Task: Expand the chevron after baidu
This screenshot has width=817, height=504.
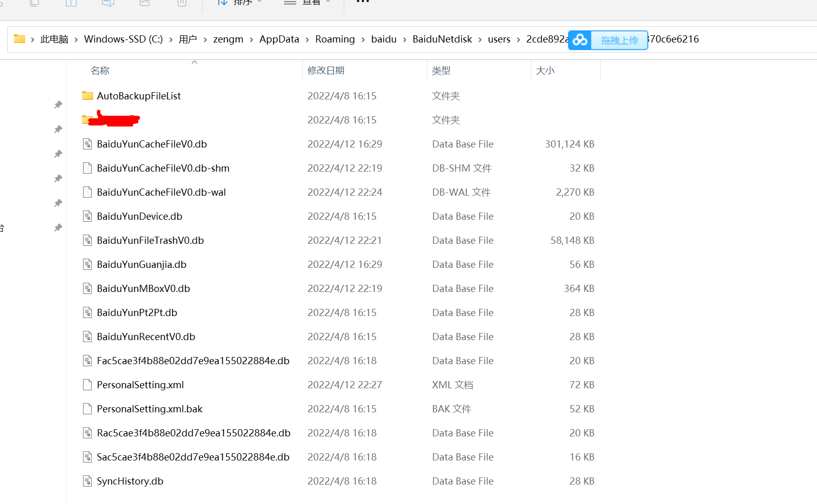Action: coord(404,39)
